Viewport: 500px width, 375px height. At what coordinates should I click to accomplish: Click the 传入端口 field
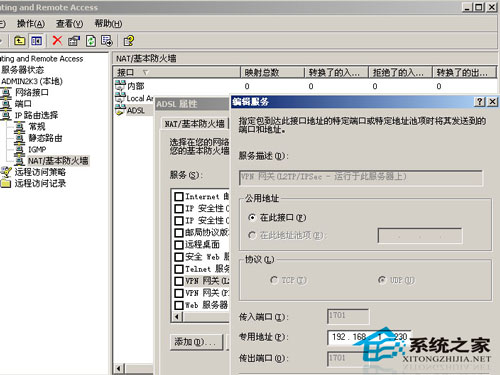point(348,316)
